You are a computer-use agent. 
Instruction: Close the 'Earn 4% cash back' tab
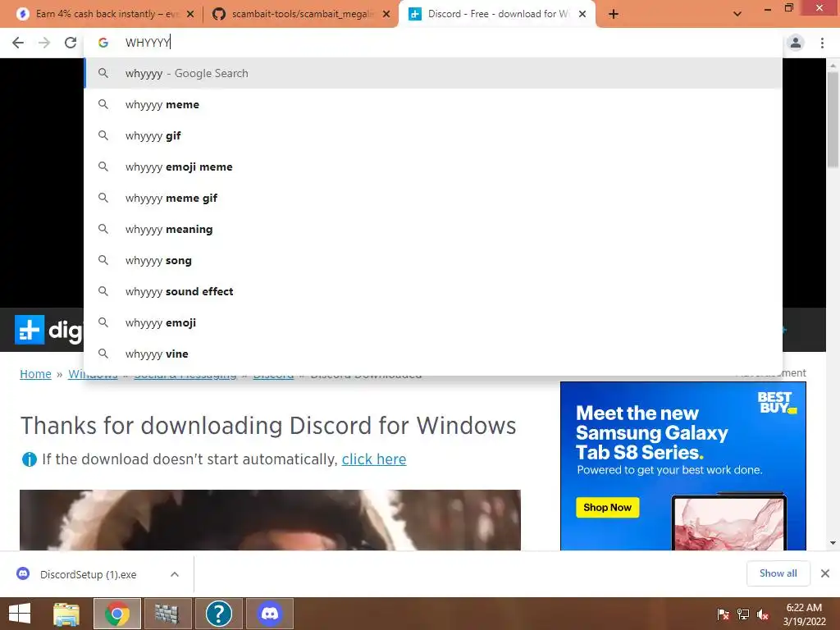click(190, 14)
